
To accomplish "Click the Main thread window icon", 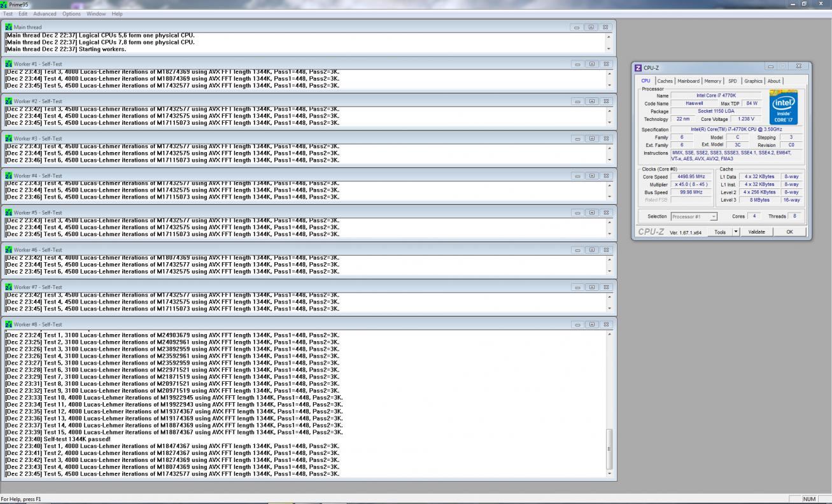I will pos(9,27).
